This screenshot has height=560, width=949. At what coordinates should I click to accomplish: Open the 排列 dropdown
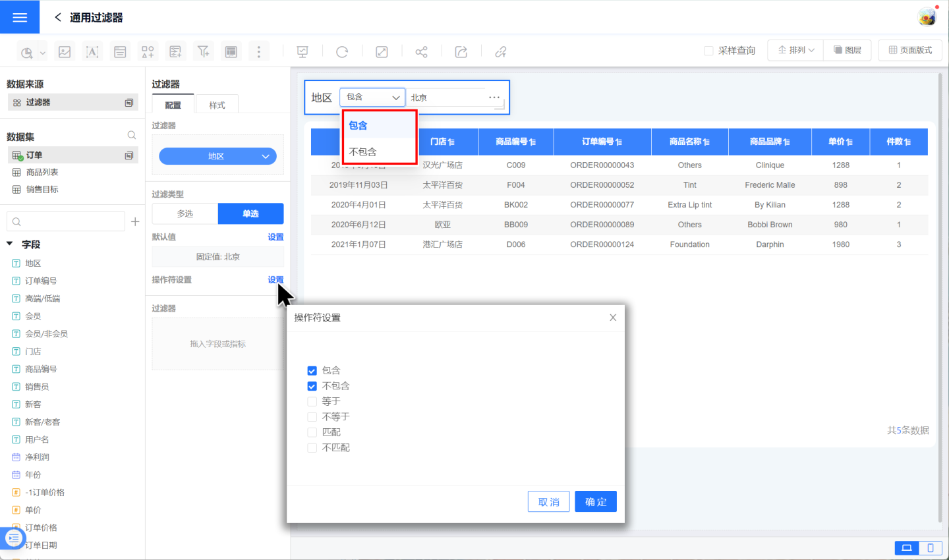(795, 50)
